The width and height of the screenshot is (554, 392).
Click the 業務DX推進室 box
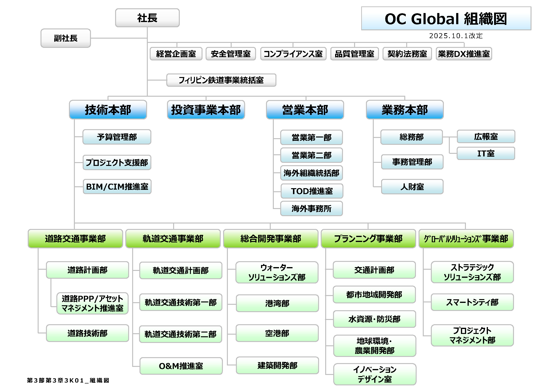(x=464, y=54)
